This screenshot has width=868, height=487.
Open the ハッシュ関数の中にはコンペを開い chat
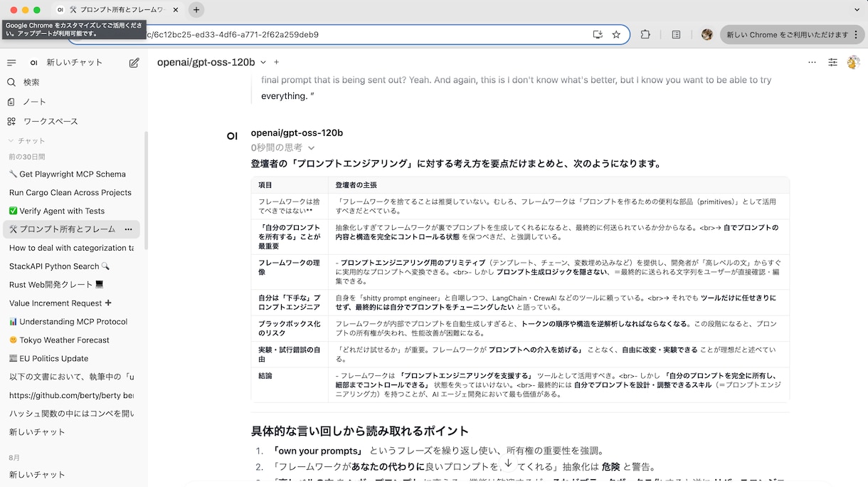(71, 414)
